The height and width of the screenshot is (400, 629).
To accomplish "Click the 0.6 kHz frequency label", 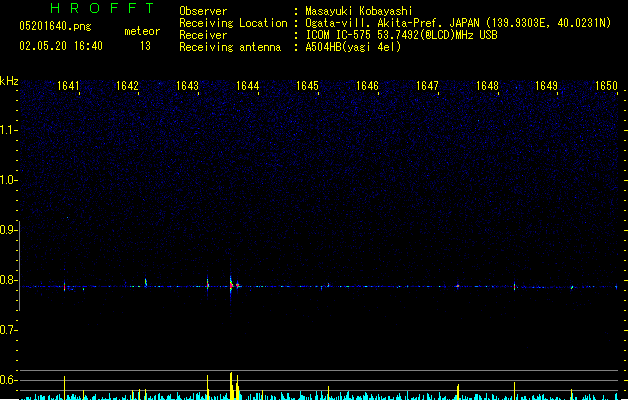I will 8,380.
